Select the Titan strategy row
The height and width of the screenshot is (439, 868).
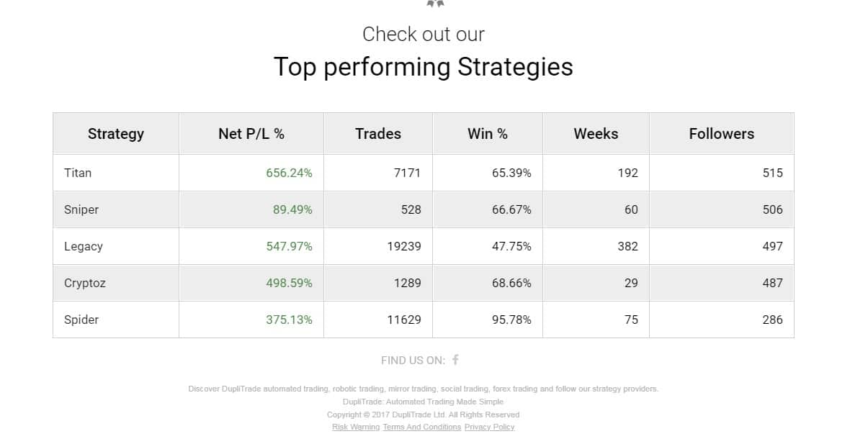tap(78, 173)
